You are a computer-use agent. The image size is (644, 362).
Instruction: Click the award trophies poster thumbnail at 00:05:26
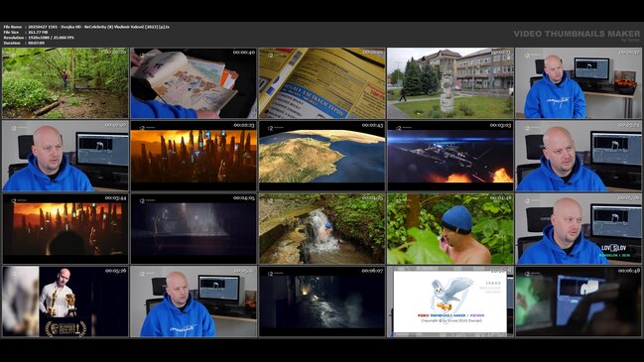65,302
